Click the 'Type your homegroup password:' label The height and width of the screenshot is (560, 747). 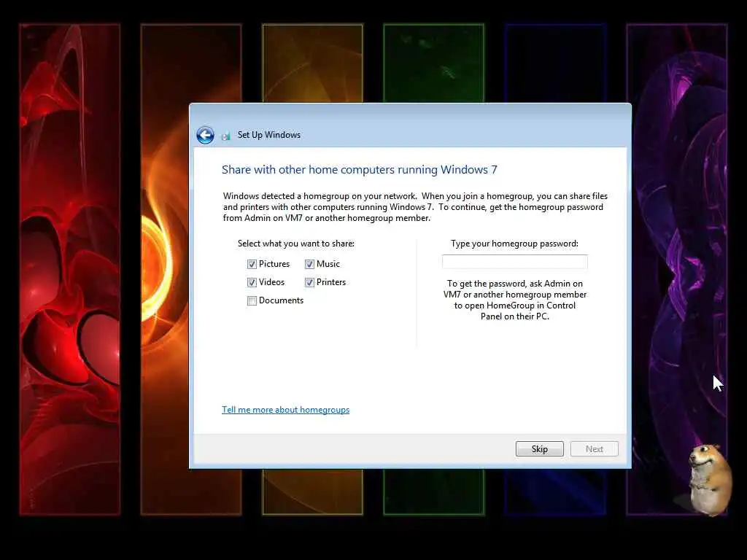click(514, 244)
